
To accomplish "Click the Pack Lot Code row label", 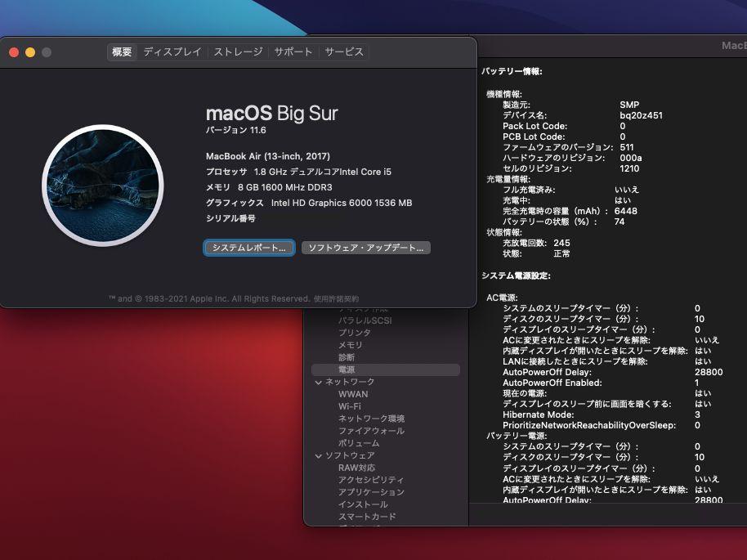I will point(535,126).
